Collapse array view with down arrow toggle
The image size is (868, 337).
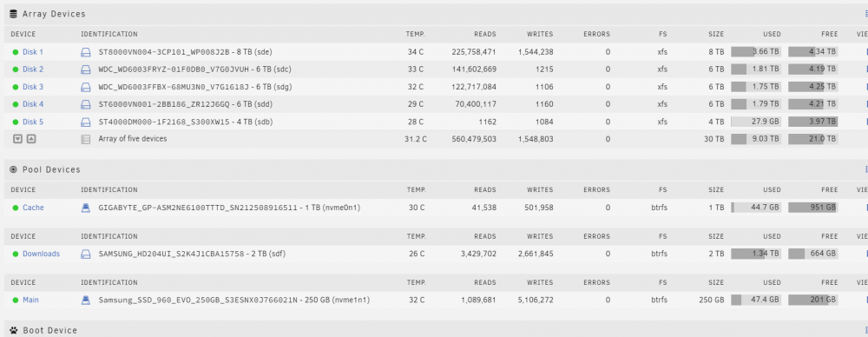[17, 139]
